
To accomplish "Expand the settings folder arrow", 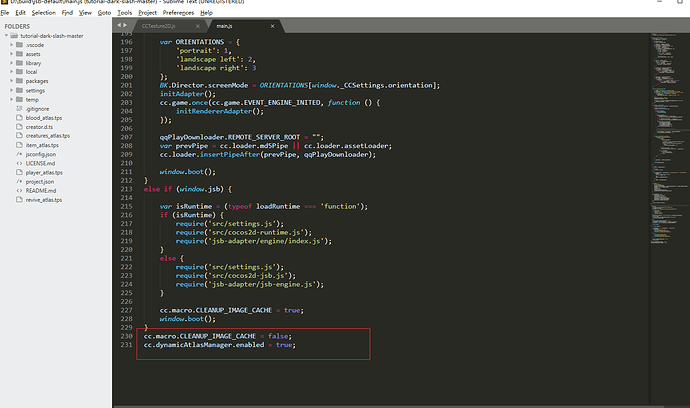I will [11, 90].
